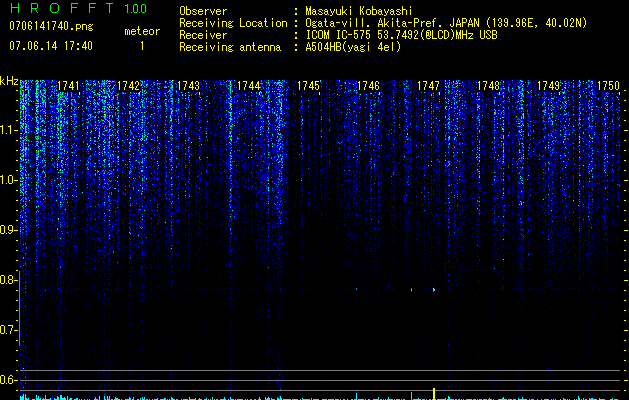Click the HROFFT program title text
Image resolution: width=629 pixels, height=400 pixels.
63,8
